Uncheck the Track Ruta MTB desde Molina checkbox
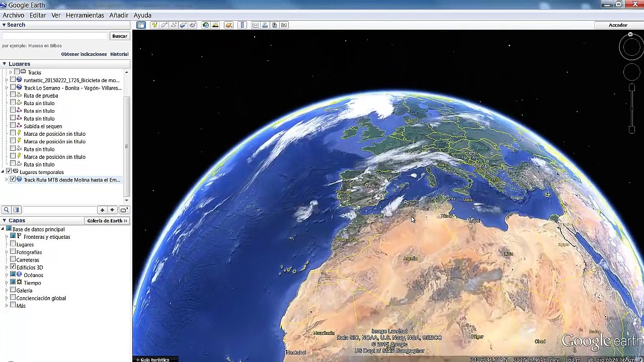644x362 pixels. (13, 179)
